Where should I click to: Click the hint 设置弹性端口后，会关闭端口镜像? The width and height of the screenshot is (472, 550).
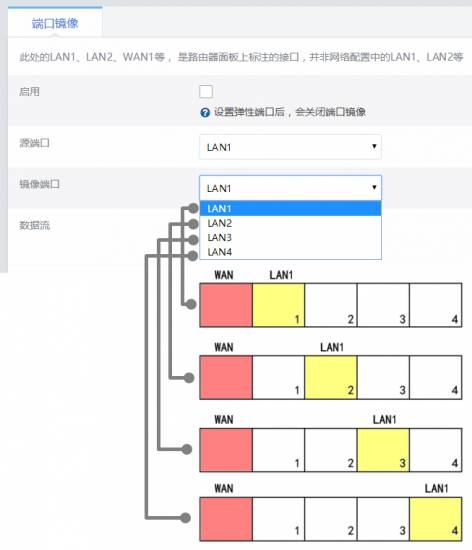(290, 112)
